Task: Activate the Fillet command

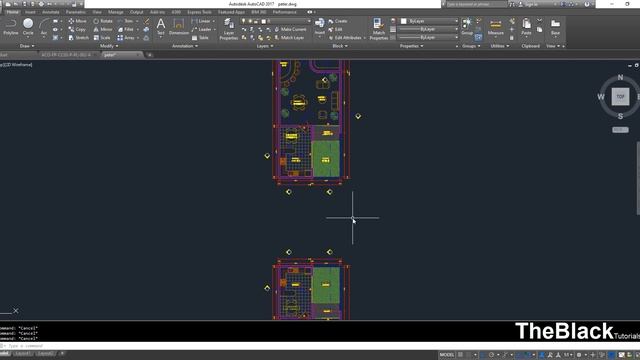Action: point(126,29)
